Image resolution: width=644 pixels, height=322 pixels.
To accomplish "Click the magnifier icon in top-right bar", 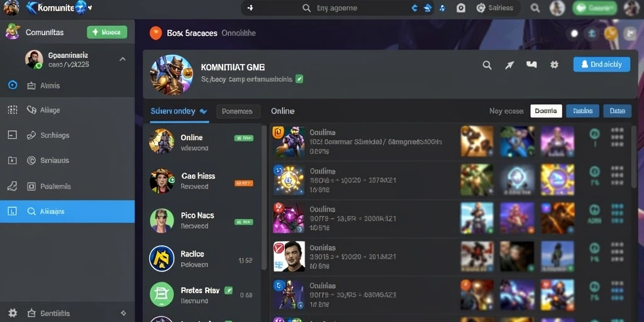I will pos(535,8).
